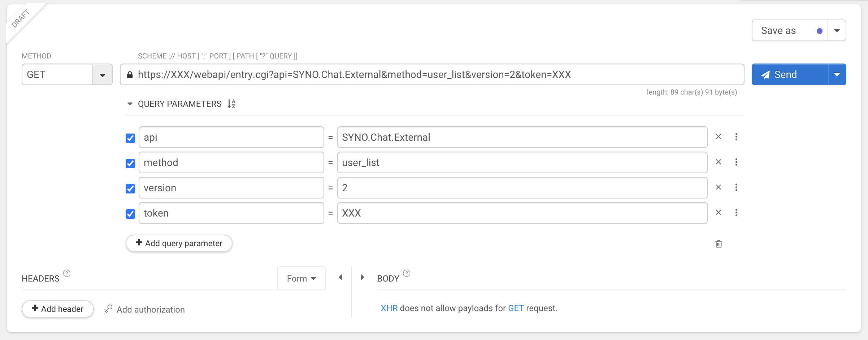Collapse body panel with right arrow
The width and height of the screenshot is (868, 340).
(362, 277)
